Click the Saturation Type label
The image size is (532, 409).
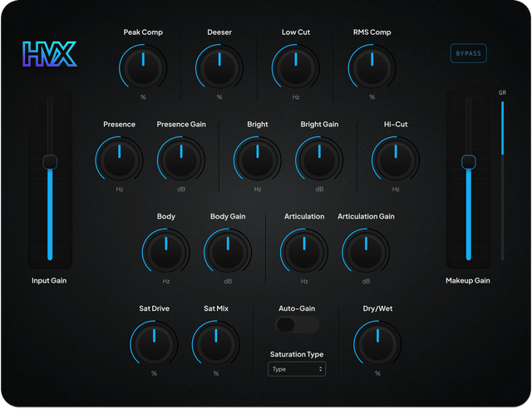[297, 354]
